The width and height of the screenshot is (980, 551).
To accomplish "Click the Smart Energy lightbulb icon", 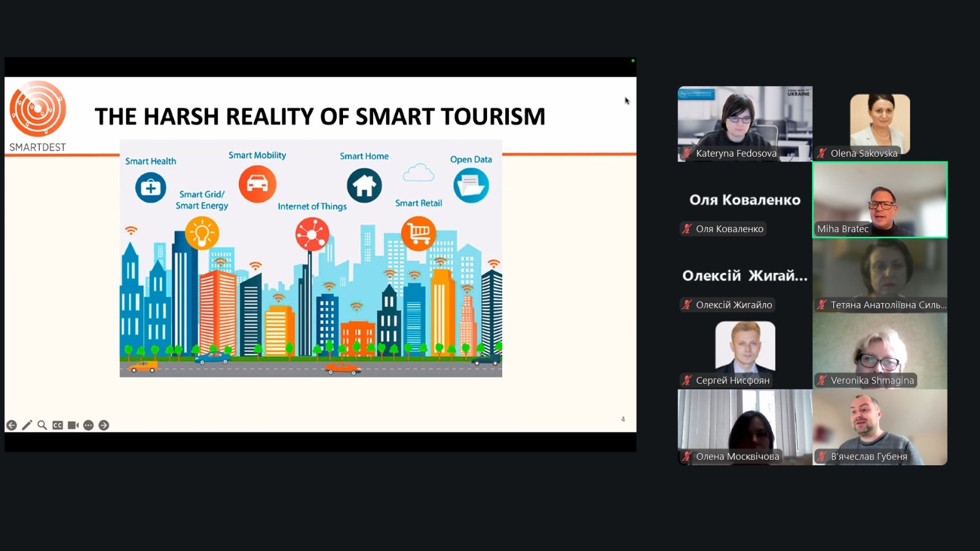I will click(x=202, y=233).
